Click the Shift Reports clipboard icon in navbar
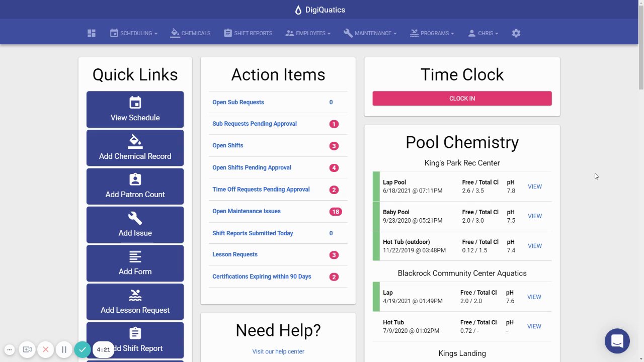The height and width of the screenshot is (362, 644). tap(228, 33)
